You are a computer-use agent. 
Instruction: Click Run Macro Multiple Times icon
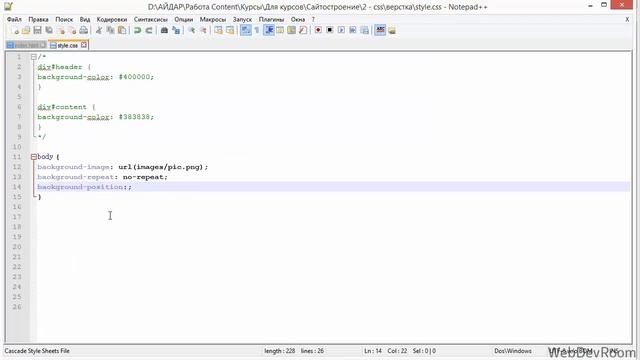click(x=353, y=30)
